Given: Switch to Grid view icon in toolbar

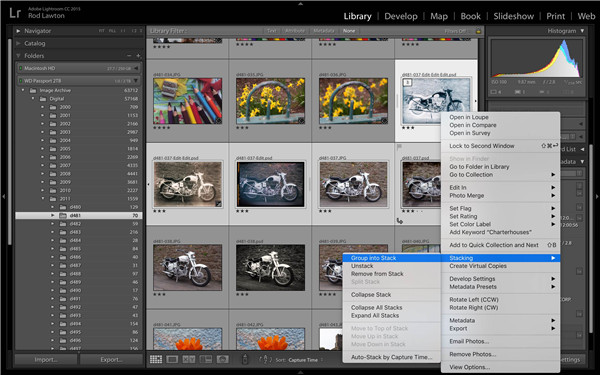Looking at the screenshot, I should pyautogui.click(x=156, y=359).
